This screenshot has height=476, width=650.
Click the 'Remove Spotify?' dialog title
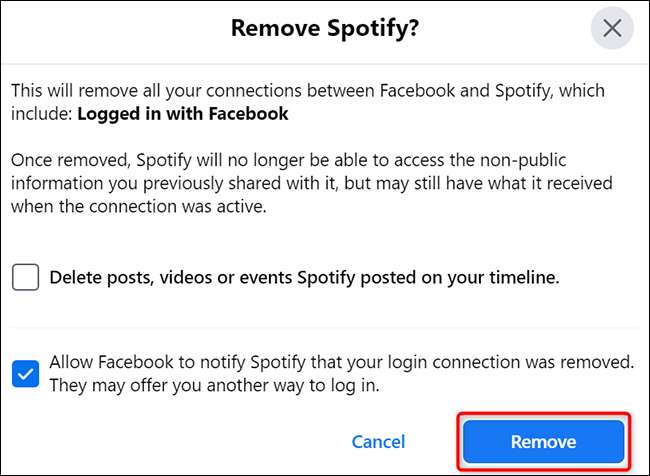tap(324, 28)
